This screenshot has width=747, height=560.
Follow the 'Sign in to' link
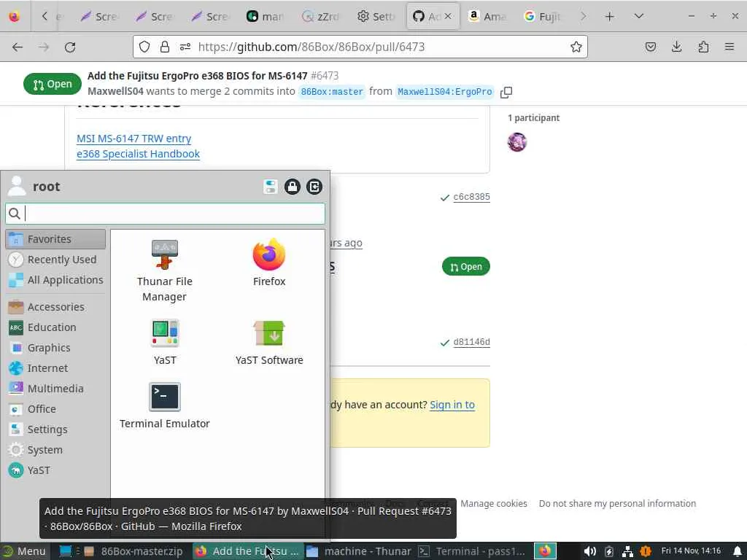452,405
